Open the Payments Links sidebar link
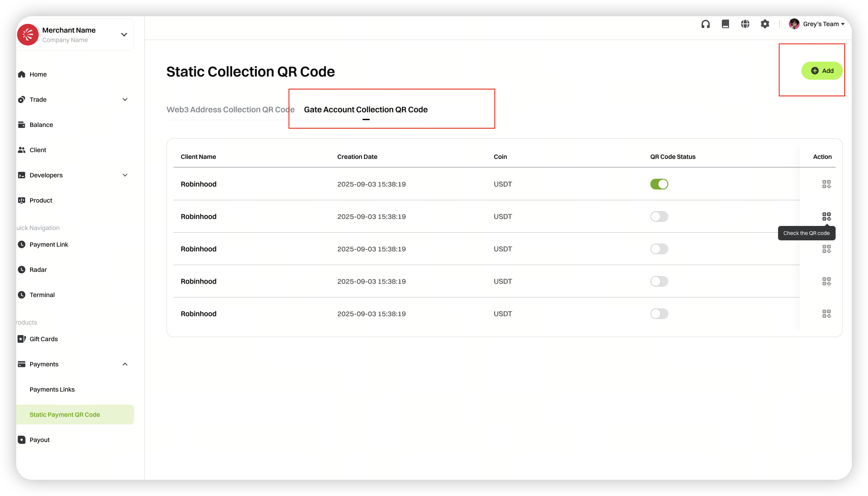The image size is (868, 496). pos(52,389)
